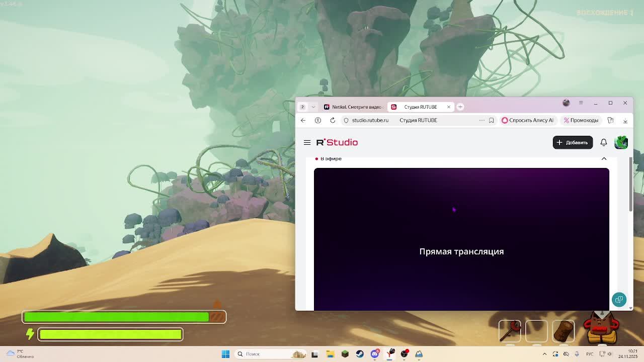Collapse the В эфире section
The image size is (644, 362).
pos(604,158)
